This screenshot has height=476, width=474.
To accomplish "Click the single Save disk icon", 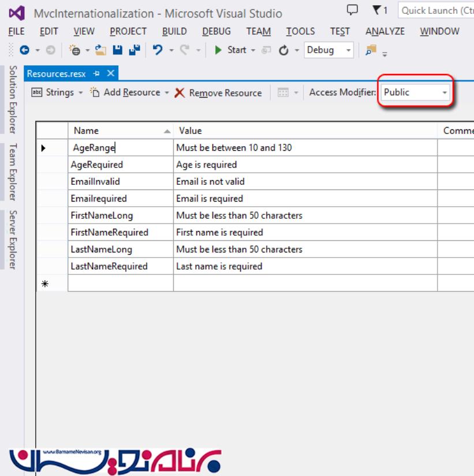I will pos(117,50).
